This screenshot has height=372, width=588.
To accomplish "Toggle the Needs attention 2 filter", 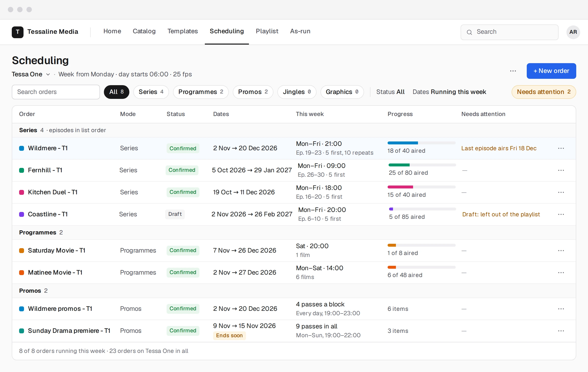I will [x=544, y=92].
